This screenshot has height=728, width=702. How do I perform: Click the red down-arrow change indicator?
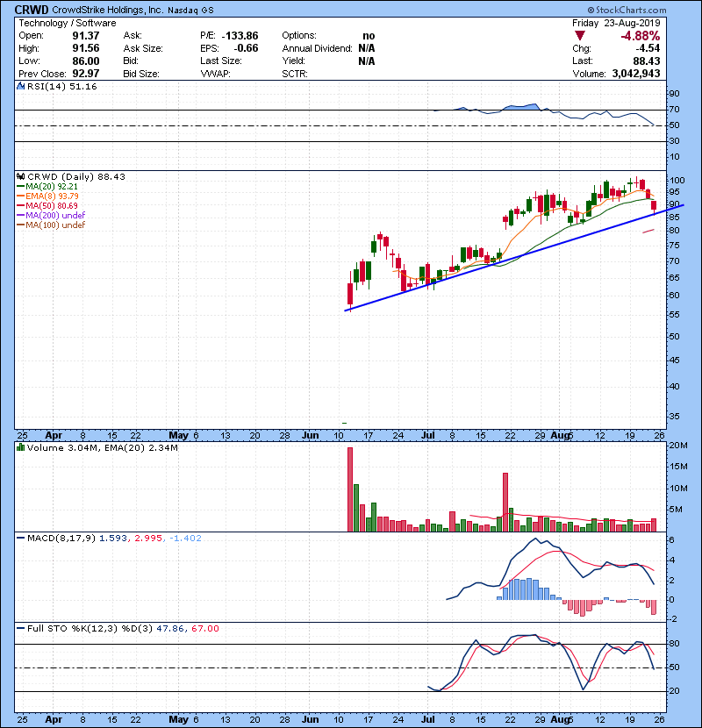click(x=579, y=36)
